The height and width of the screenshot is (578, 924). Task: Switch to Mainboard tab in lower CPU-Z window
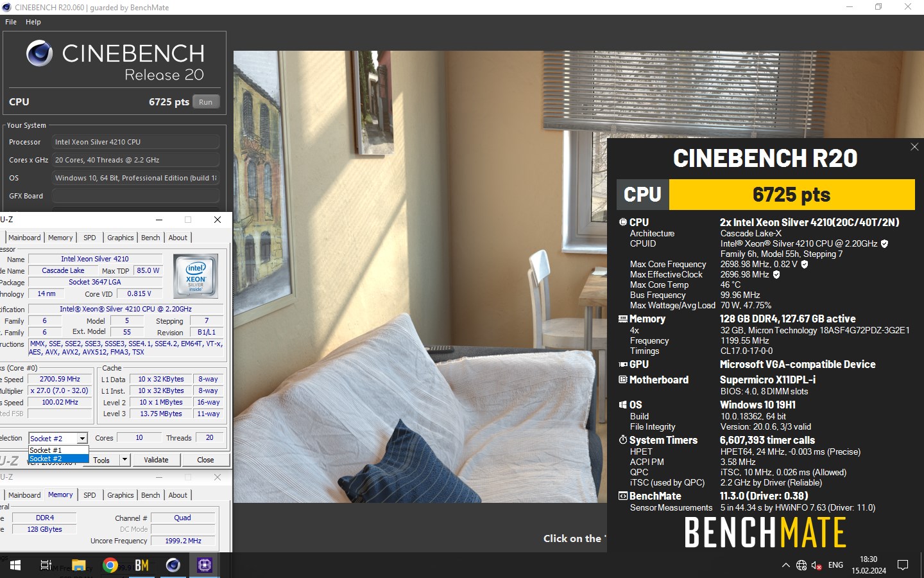(x=24, y=495)
